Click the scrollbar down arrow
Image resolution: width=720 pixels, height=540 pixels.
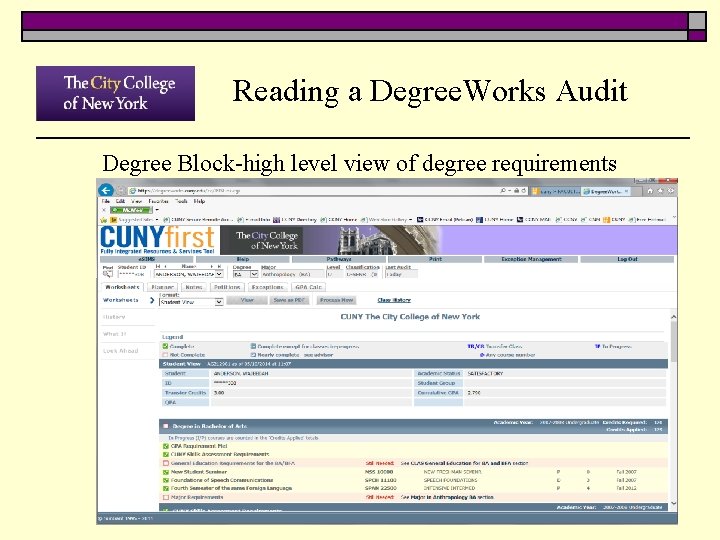point(674,504)
